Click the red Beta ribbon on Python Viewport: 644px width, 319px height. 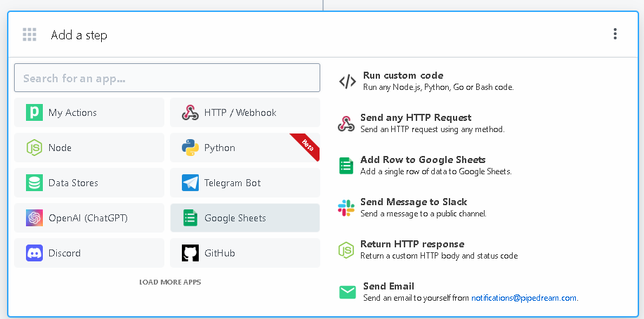click(x=307, y=145)
